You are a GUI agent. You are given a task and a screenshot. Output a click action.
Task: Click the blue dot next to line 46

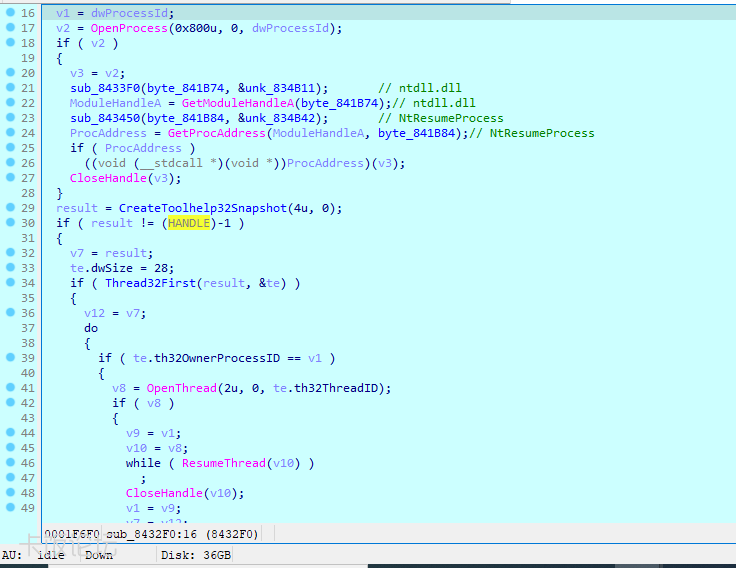coord(9,463)
